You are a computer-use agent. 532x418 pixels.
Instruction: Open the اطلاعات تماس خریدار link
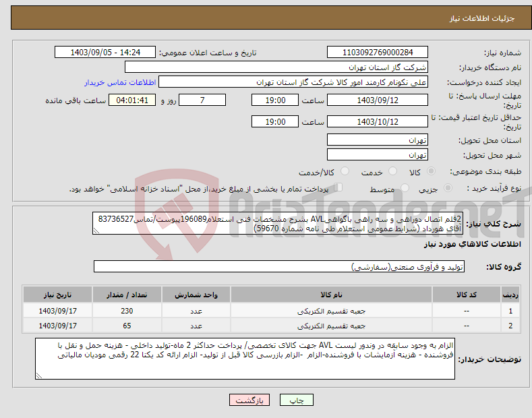[120, 82]
